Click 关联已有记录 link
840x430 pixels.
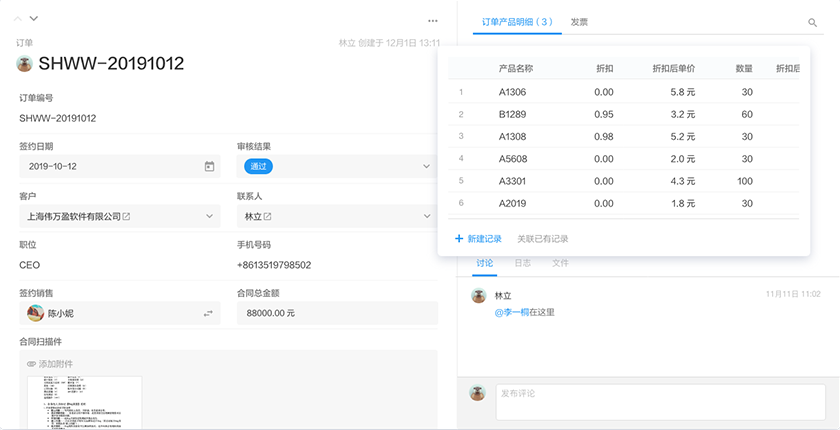coord(542,239)
